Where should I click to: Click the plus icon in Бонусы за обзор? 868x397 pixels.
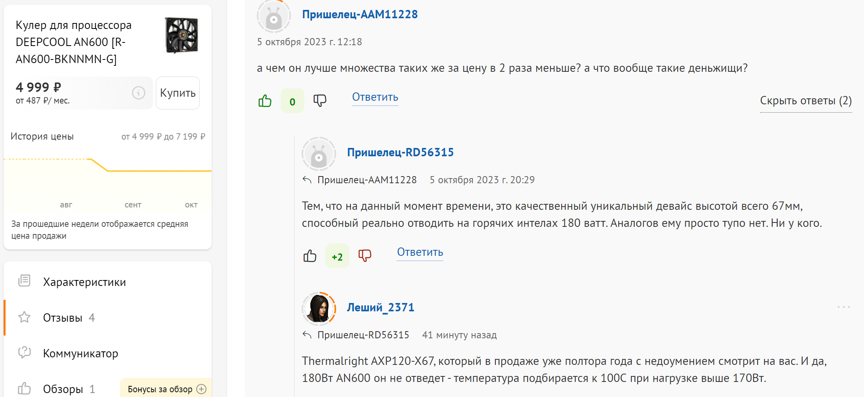pos(202,389)
